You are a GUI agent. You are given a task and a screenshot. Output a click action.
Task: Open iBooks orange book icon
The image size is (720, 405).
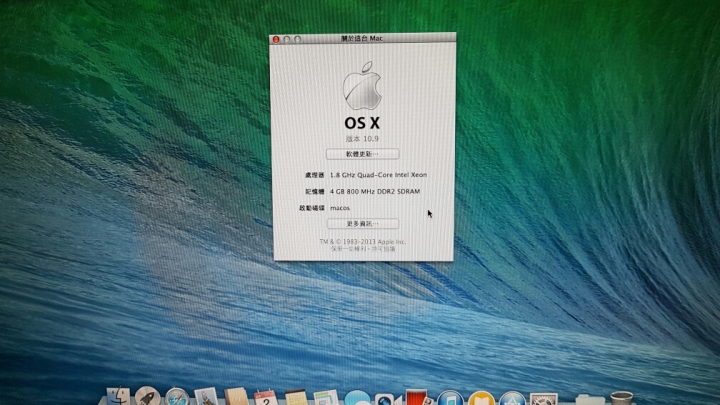(481, 398)
